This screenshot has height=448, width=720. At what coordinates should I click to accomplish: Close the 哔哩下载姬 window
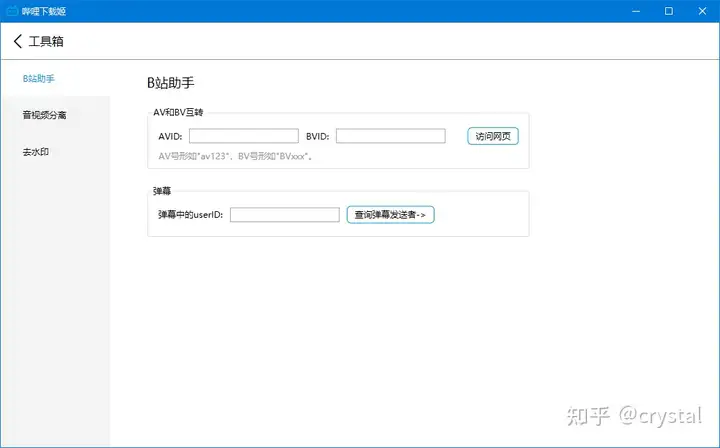[702, 11]
